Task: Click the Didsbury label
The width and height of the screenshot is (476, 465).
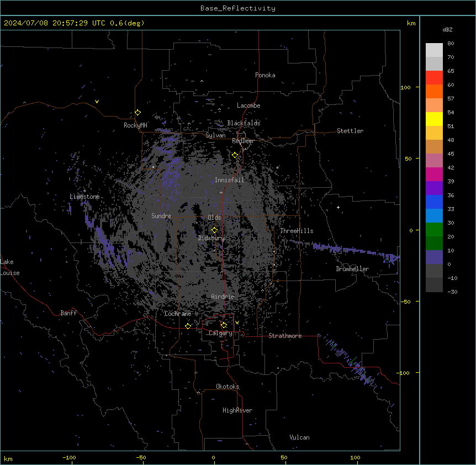Action: coord(211,238)
